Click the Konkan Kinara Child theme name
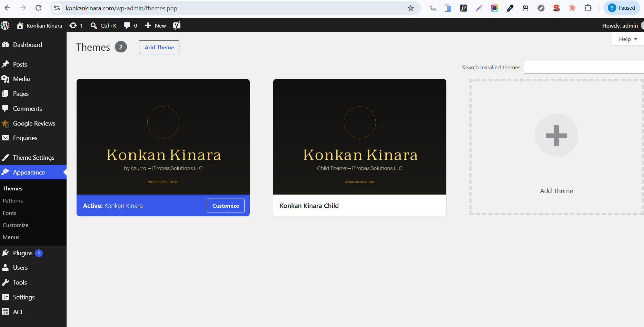 [x=309, y=206]
